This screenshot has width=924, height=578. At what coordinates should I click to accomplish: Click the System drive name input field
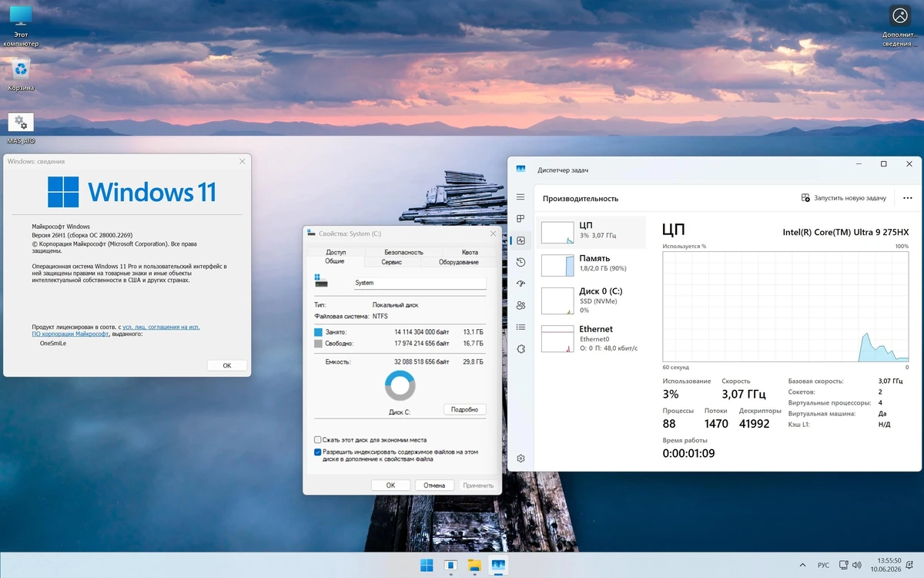click(419, 283)
